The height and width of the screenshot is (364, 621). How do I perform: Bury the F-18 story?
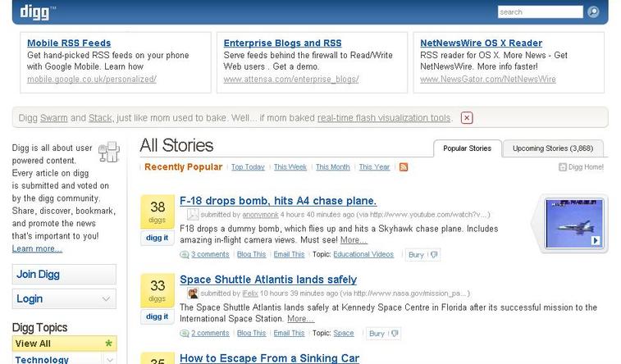click(416, 255)
